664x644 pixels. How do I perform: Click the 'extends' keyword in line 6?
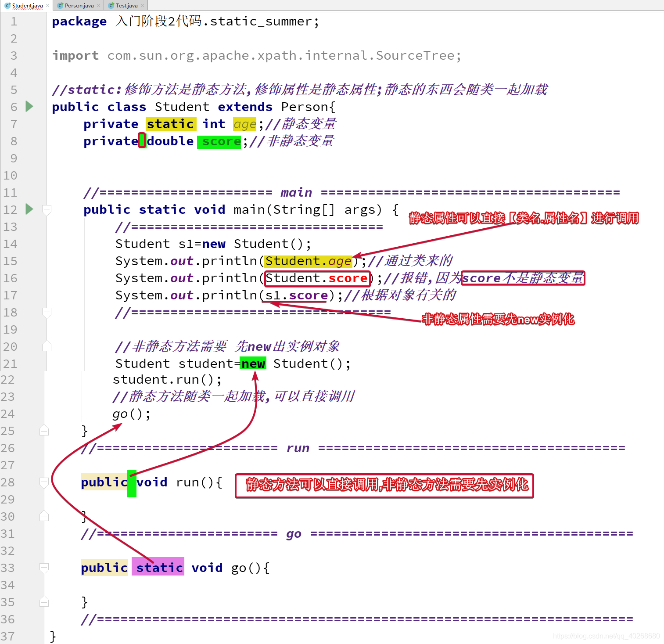[245, 107]
